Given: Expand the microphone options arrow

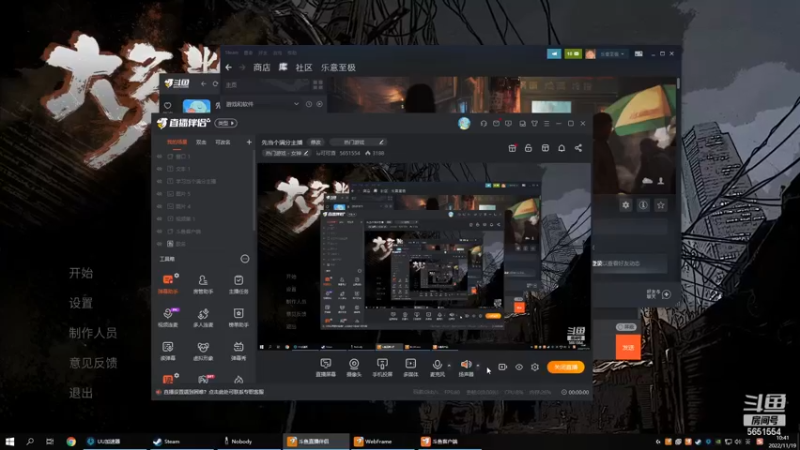Looking at the screenshot, I should click(449, 365).
